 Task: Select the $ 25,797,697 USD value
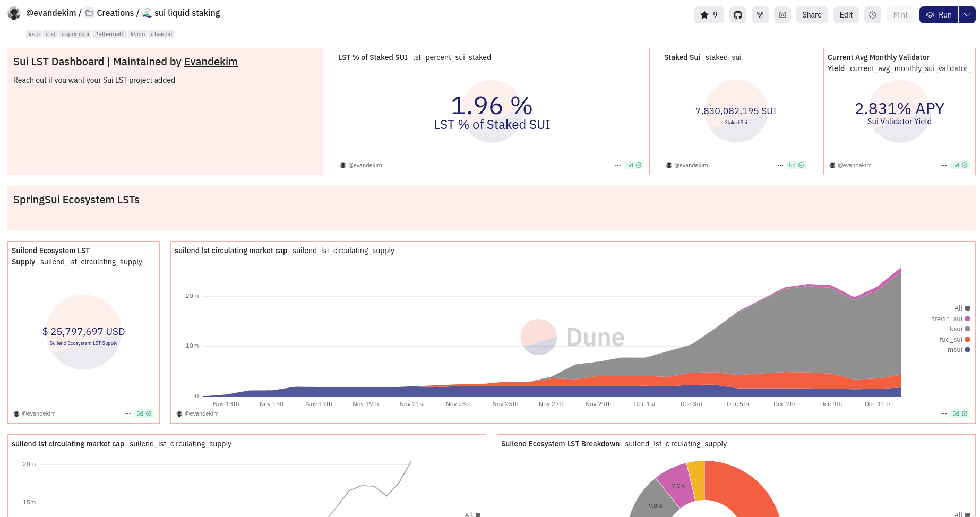(83, 332)
